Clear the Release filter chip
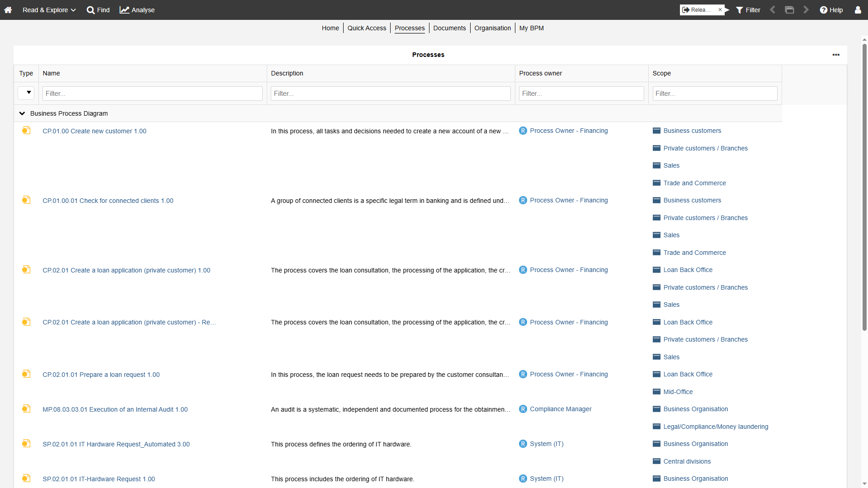Viewport: 868px width, 488px height. tap(720, 10)
